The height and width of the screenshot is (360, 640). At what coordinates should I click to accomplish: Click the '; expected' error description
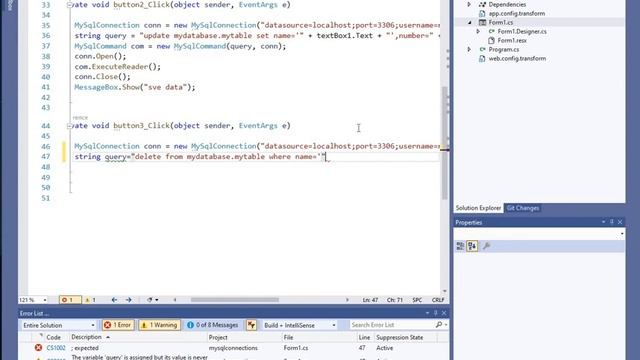(x=85, y=348)
